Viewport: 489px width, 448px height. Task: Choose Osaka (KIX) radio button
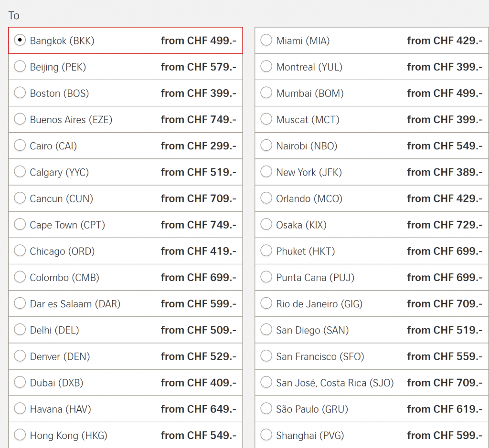pos(266,225)
